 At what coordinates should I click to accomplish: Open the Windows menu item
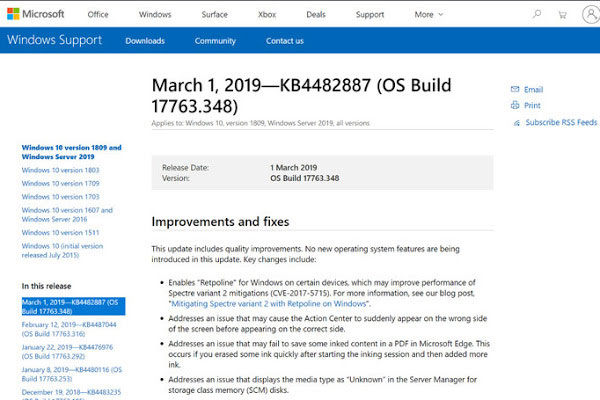pyautogui.click(x=155, y=15)
